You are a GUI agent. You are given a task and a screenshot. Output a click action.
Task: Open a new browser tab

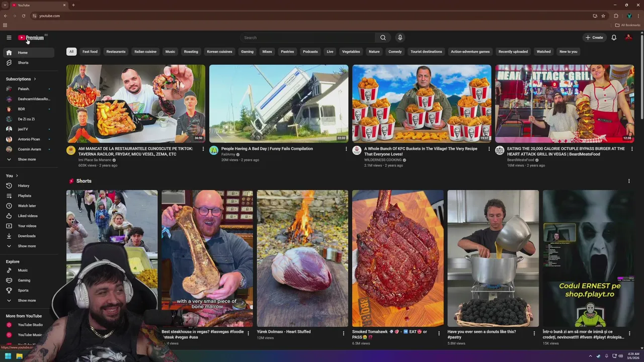tap(73, 5)
